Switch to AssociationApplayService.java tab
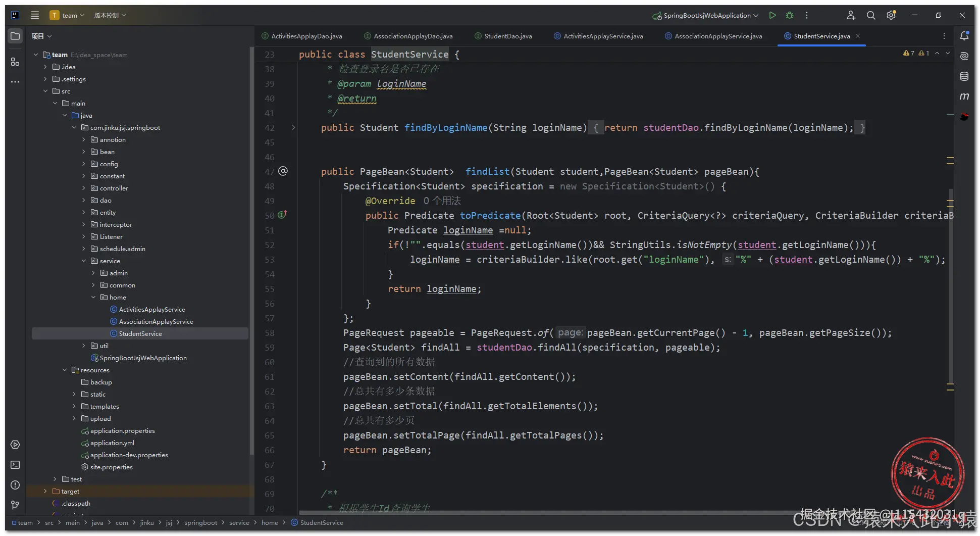 pos(714,36)
